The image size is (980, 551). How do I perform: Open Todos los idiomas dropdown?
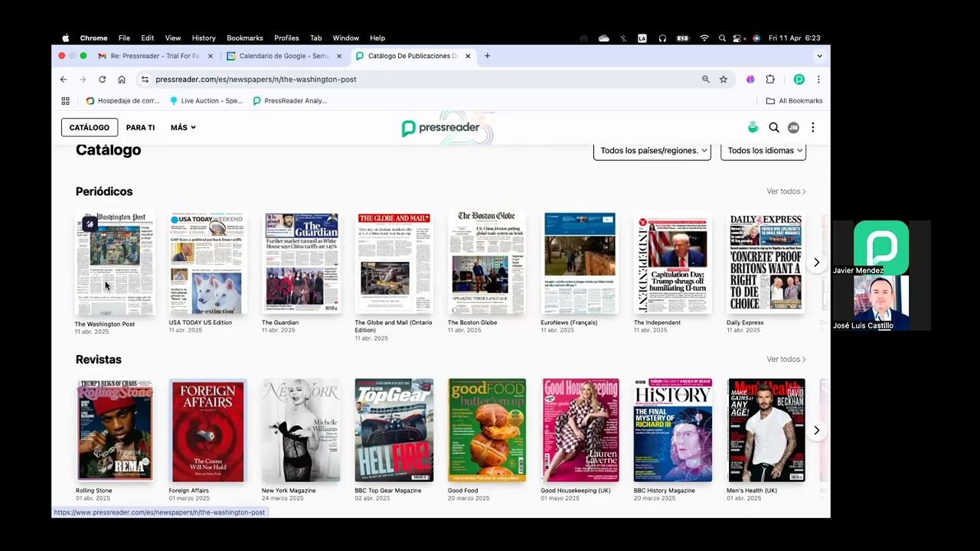pos(763,151)
